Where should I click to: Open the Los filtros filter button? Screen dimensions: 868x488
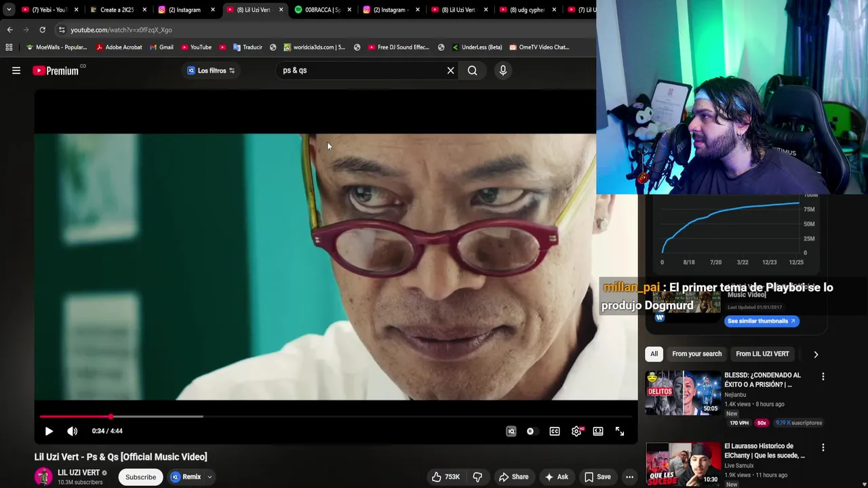[211, 70]
